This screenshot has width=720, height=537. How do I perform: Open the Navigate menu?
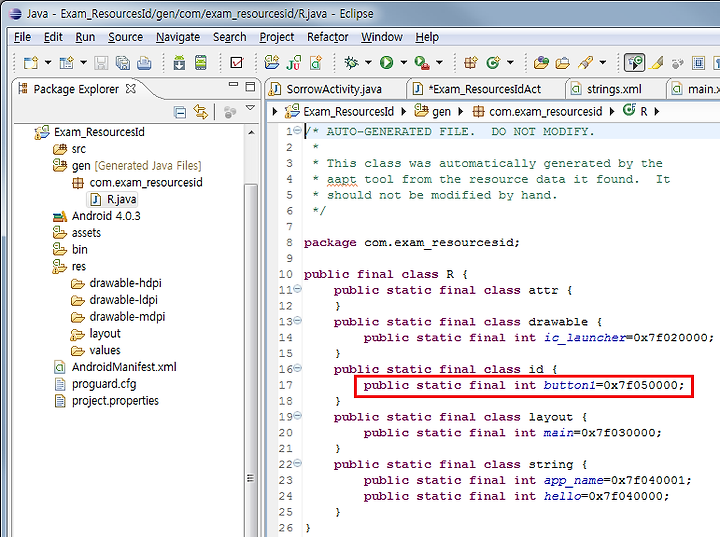(x=178, y=37)
